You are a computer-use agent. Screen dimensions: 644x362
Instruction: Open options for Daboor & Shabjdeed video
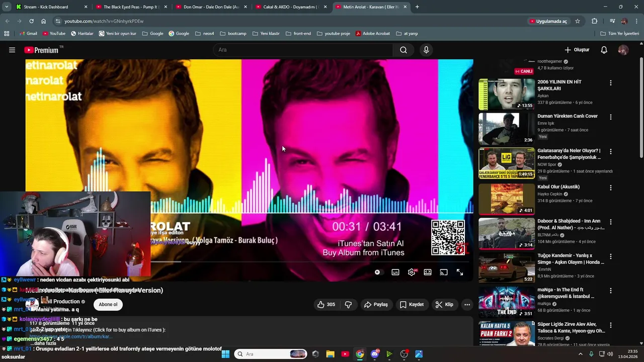point(611,222)
